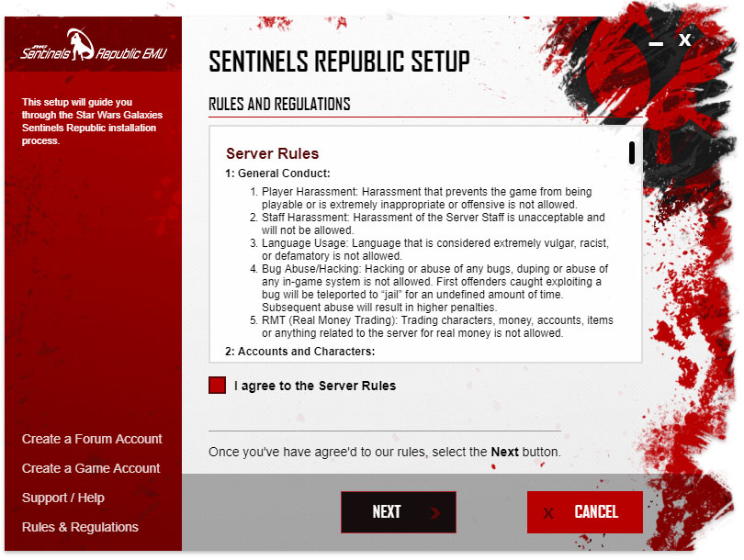Click the Server Rules heading
Screen dimensions: 744x560
click(x=272, y=153)
